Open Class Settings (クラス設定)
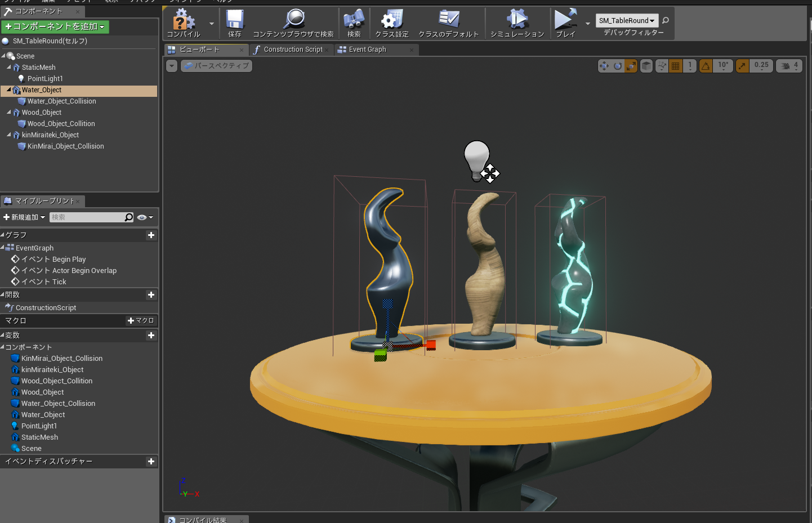Viewport: 812px width, 523px height. coord(392,20)
